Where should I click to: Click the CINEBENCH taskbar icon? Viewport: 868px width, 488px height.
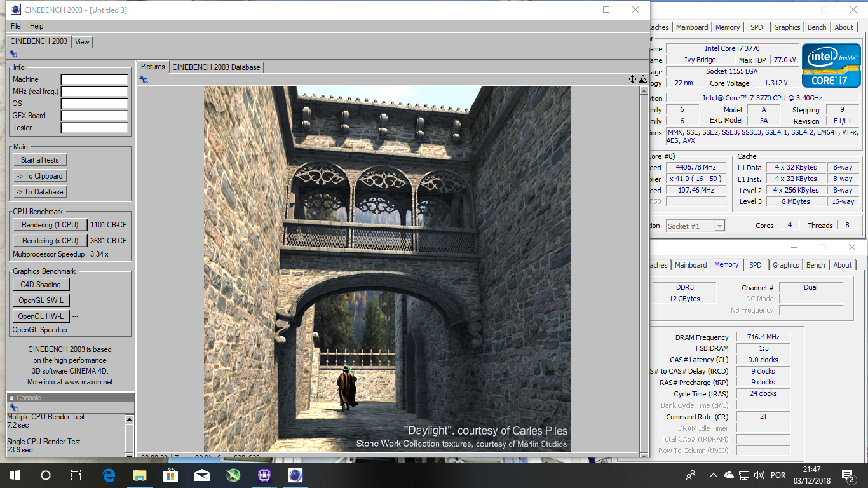point(295,475)
